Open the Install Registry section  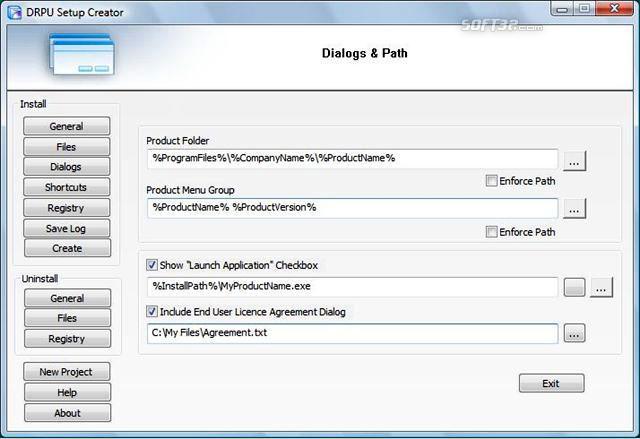coord(67,208)
